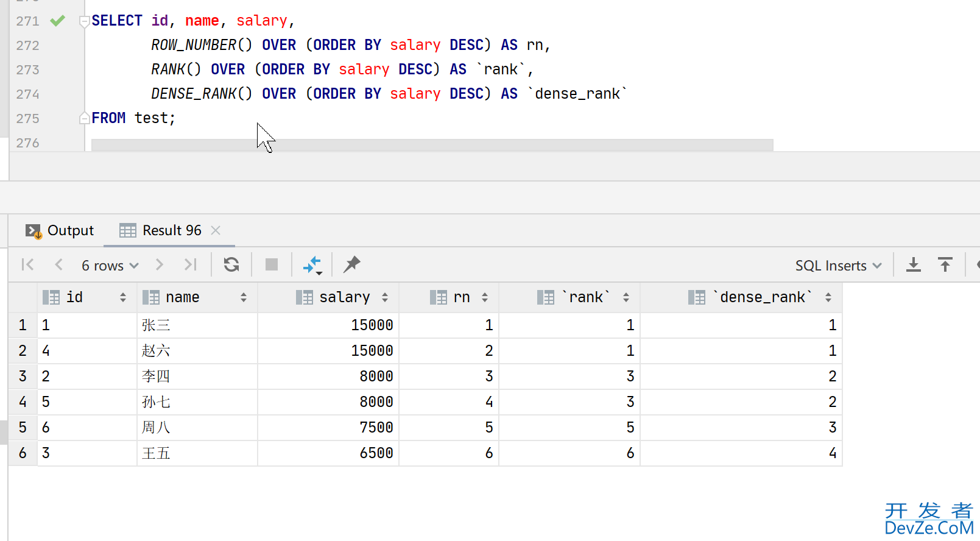Select the name column header
The image size is (980, 541).
(x=197, y=297)
